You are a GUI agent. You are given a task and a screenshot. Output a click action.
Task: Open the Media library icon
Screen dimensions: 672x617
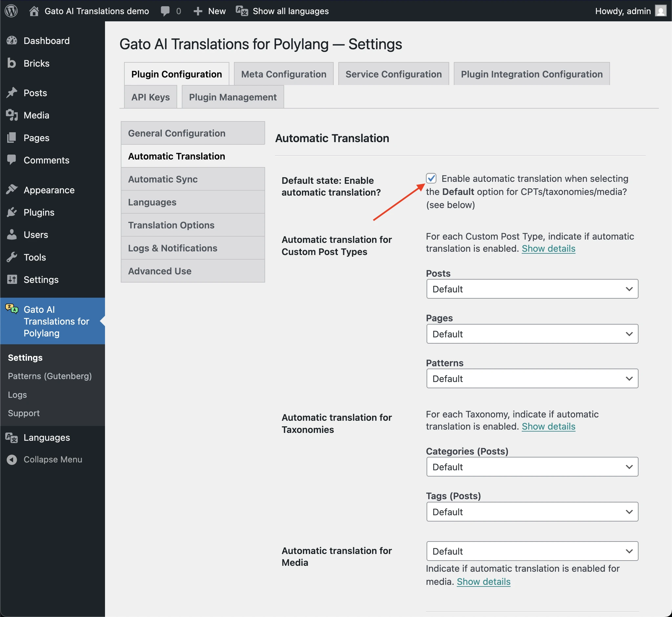(12, 115)
